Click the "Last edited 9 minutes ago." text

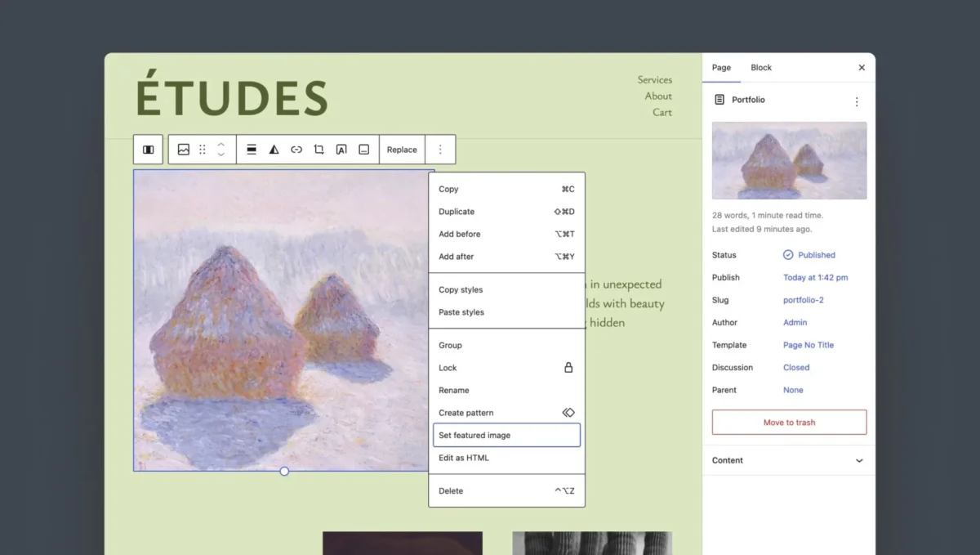(762, 230)
